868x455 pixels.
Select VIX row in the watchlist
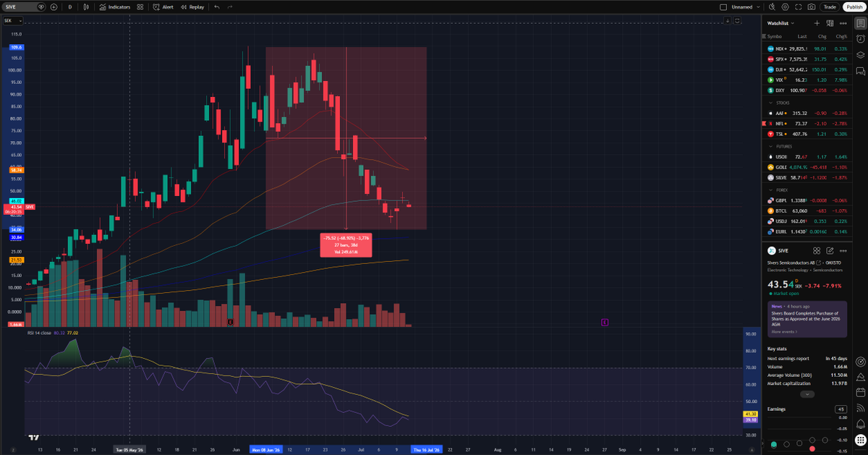[807, 80]
